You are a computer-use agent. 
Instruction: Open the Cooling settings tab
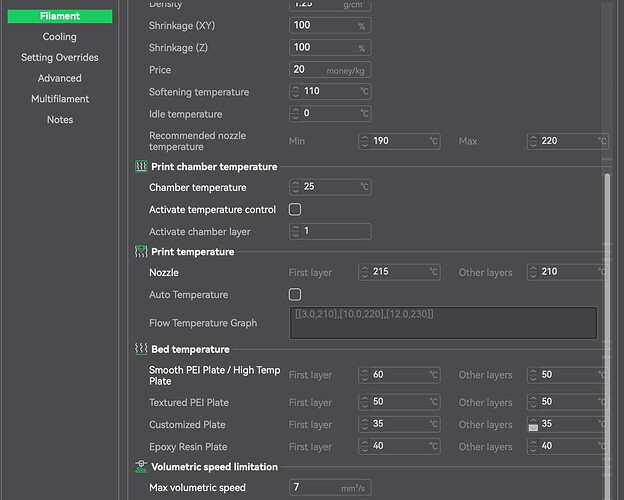pos(60,37)
